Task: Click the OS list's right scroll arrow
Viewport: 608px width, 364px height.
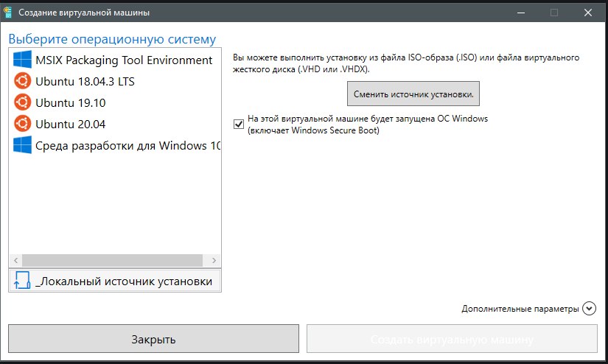Action: pyautogui.click(x=214, y=261)
